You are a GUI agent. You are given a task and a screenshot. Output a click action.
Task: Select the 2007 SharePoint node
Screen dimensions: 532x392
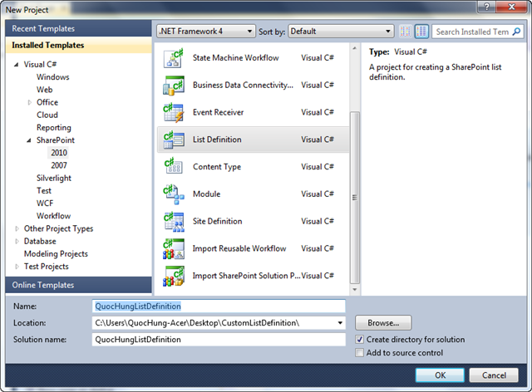(x=59, y=165)
